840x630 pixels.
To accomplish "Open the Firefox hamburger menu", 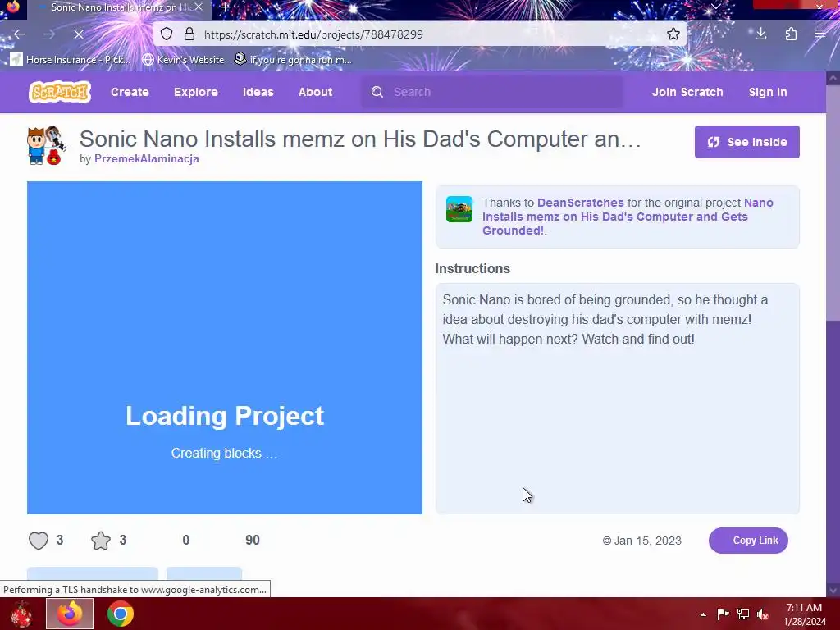I will 820,34.
